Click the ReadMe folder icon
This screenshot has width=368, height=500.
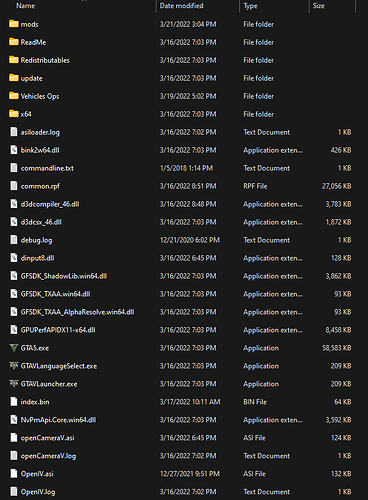14,42
